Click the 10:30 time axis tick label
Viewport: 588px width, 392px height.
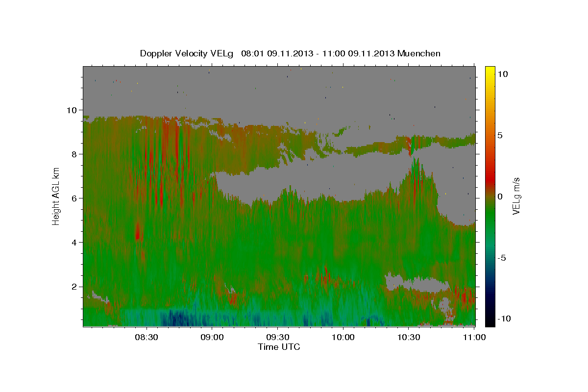(409, 337)
